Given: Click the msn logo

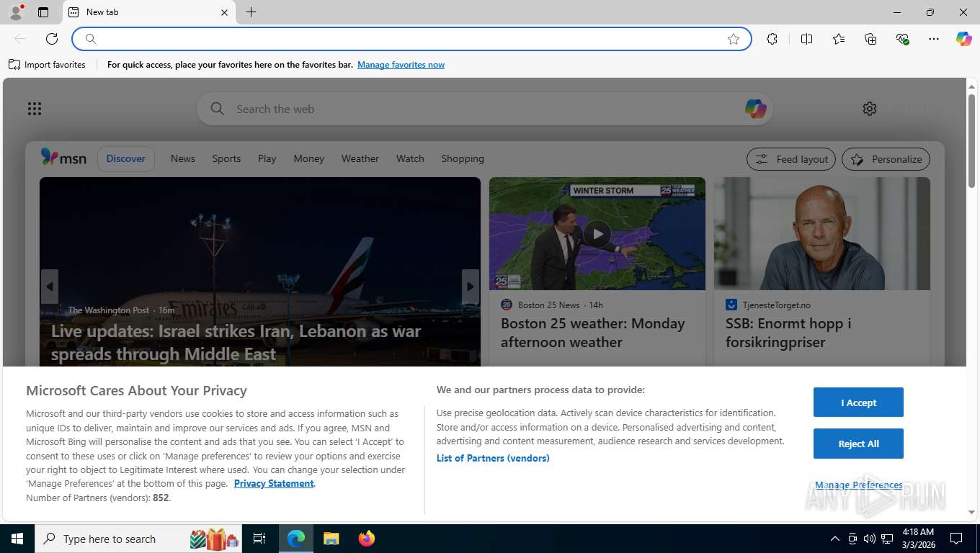Looking at the screenshot, I should click(x=63, y=158).
